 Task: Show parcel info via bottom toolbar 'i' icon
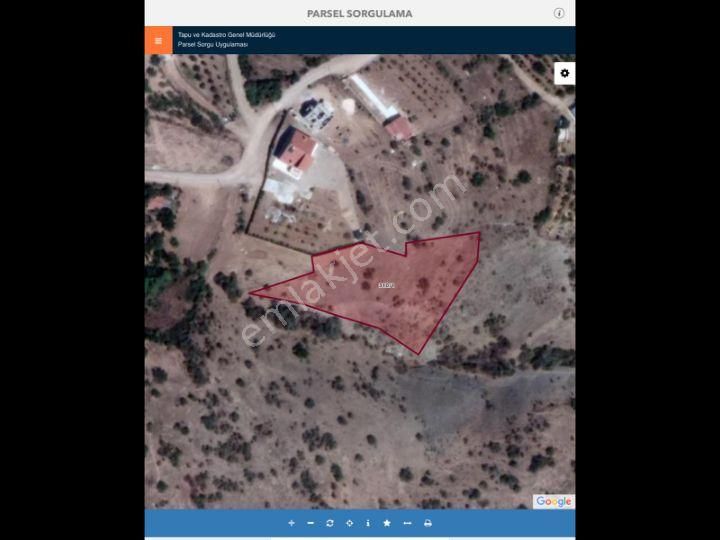[x=368, y=523]
